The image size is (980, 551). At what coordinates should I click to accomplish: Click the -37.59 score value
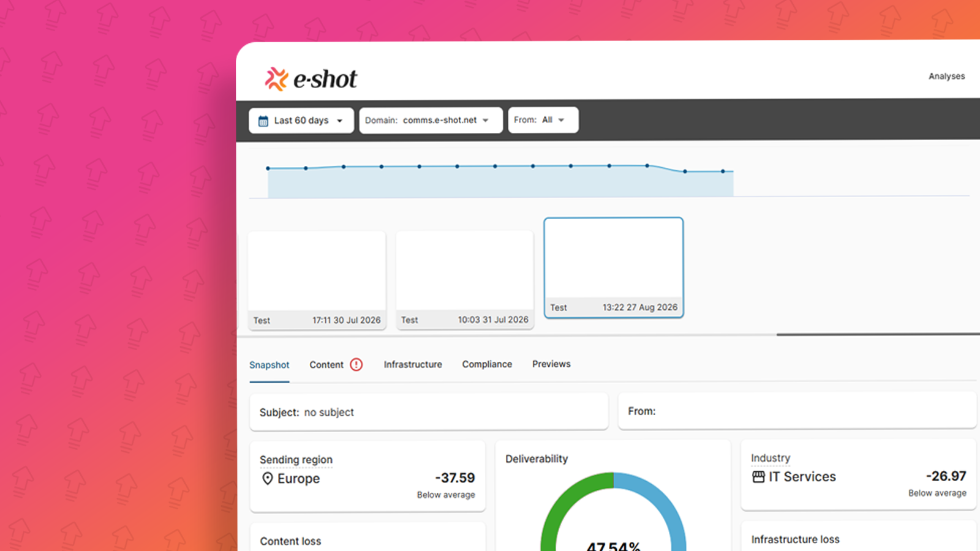(455, 478)
